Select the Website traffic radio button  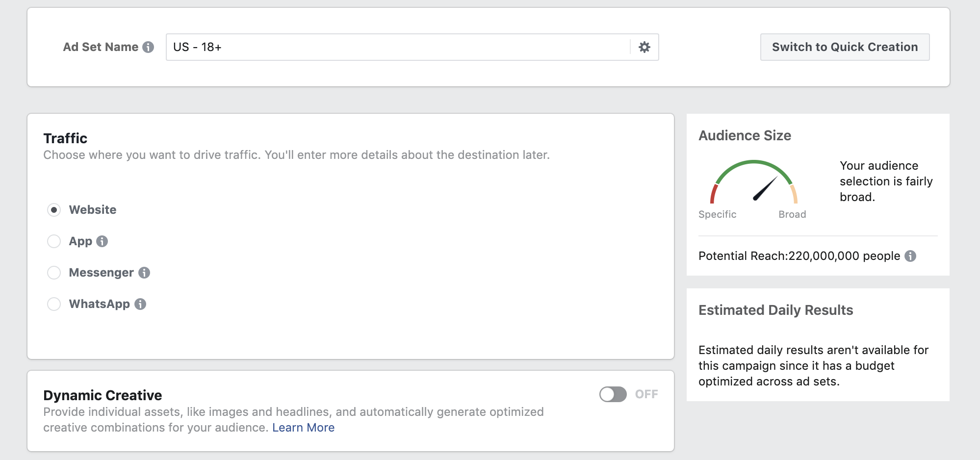click(54, 210)
